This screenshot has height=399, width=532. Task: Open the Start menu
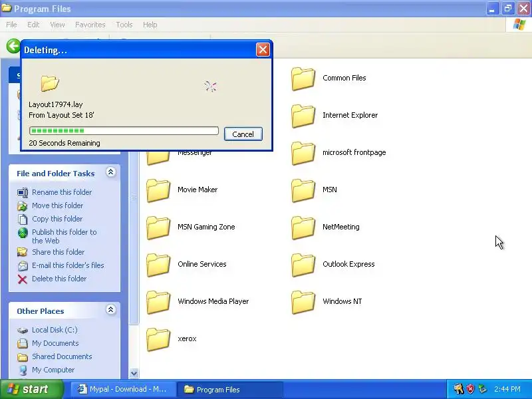[x=31, y=389]
